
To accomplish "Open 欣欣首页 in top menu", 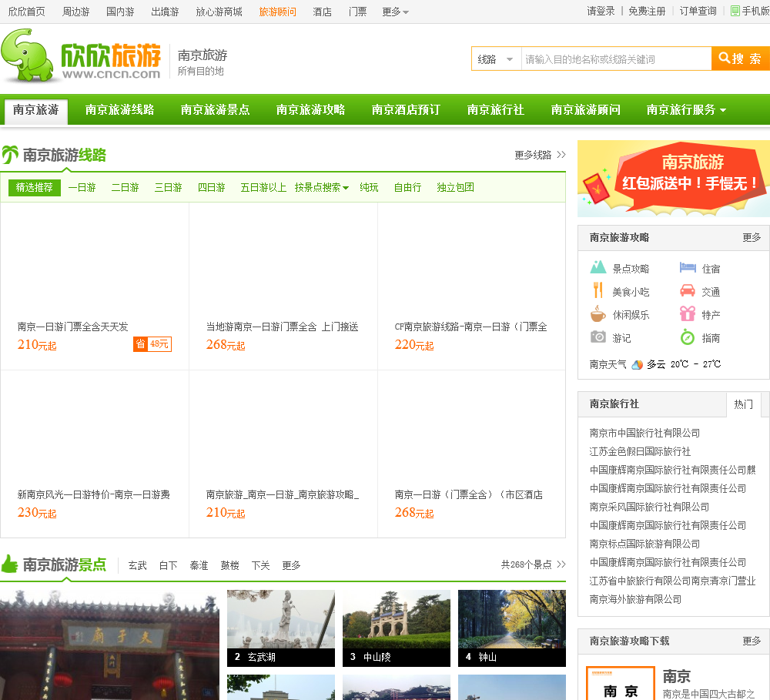I will 26,12.
